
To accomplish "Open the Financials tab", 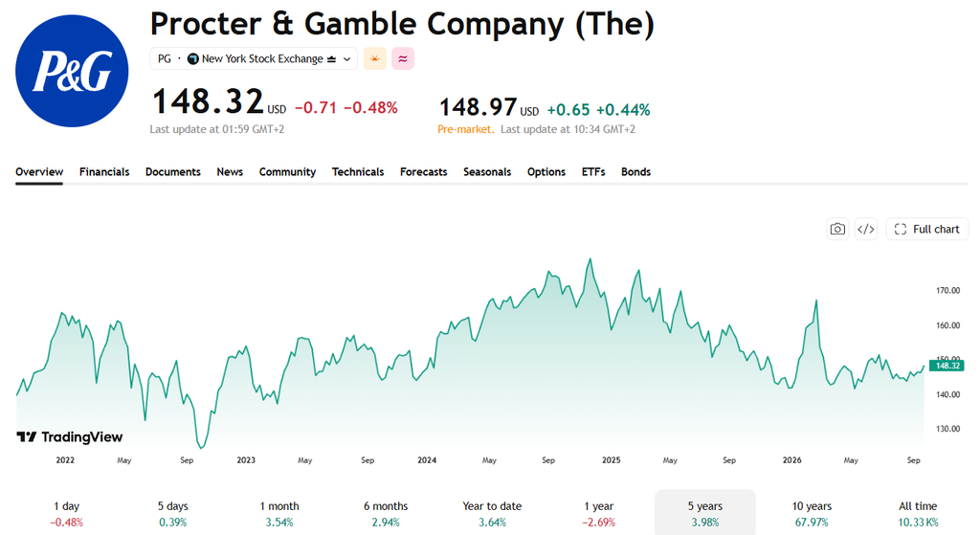I will [x=104, y=172].
